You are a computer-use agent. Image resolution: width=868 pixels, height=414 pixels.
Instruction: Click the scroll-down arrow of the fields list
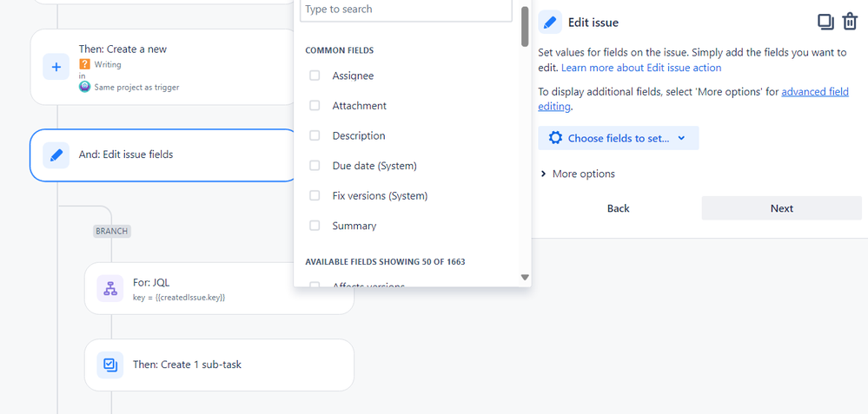point(525,278)
